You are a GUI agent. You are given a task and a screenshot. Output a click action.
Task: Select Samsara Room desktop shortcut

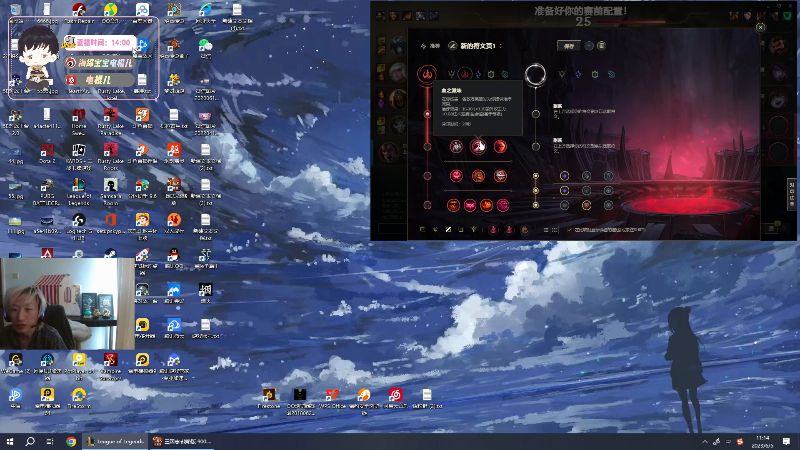(111, 192)
